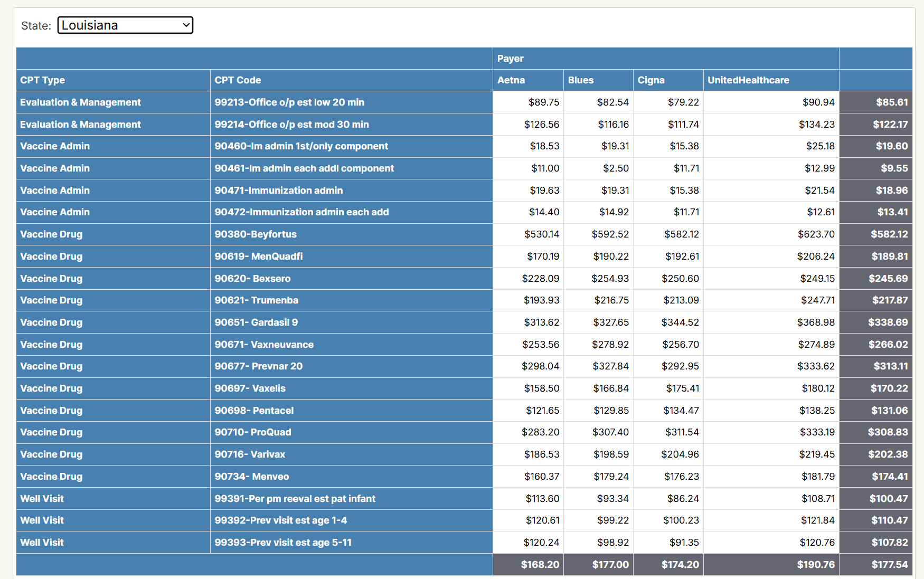This screenshot has height=579, width=924.
Task: Click the 90620- Bexsero code cell
Action: coord(352,279)
